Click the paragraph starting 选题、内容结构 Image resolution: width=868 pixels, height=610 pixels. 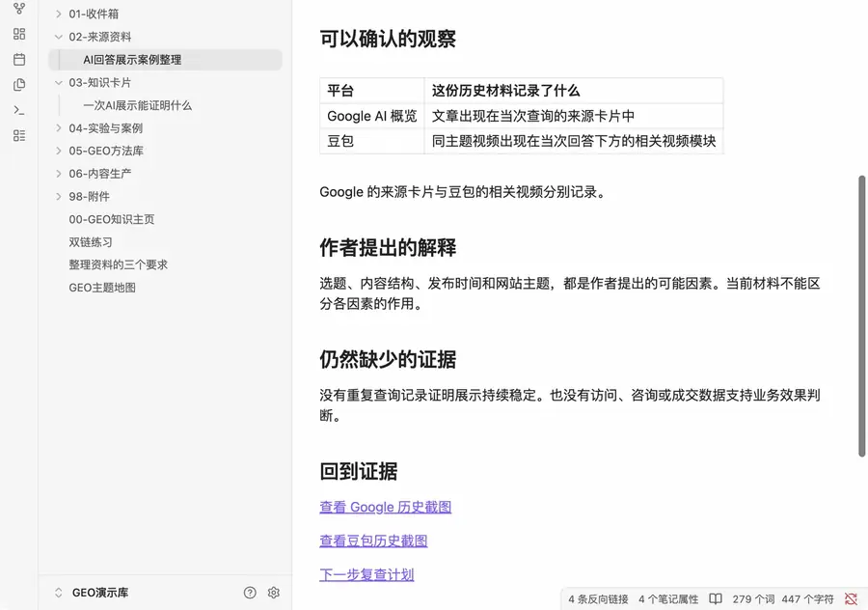[570, 293]
